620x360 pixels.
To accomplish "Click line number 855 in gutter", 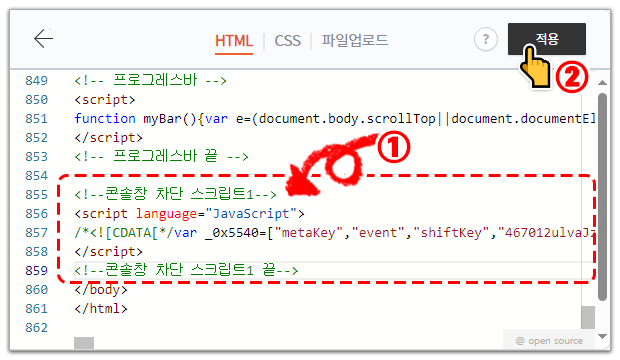I will 36,195.
